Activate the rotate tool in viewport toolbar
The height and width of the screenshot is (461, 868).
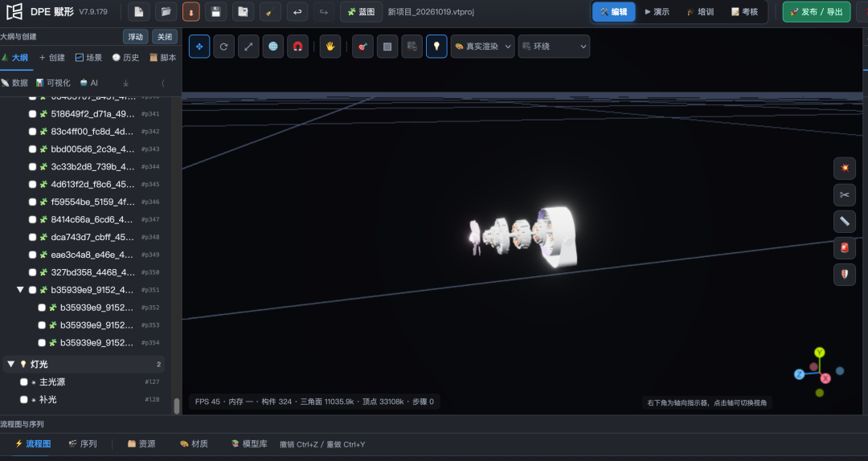click(x=223, y=47)
